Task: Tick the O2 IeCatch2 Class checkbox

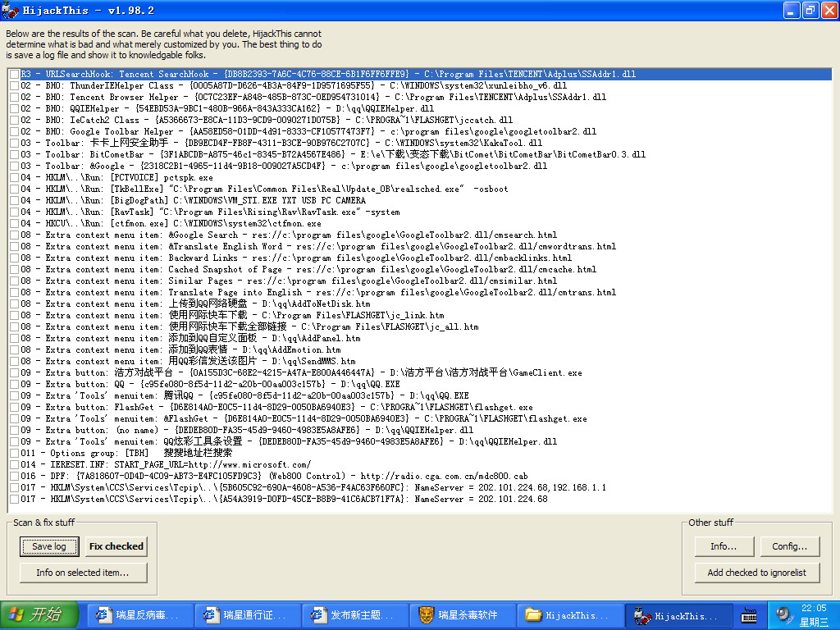Action: point(15,120)
